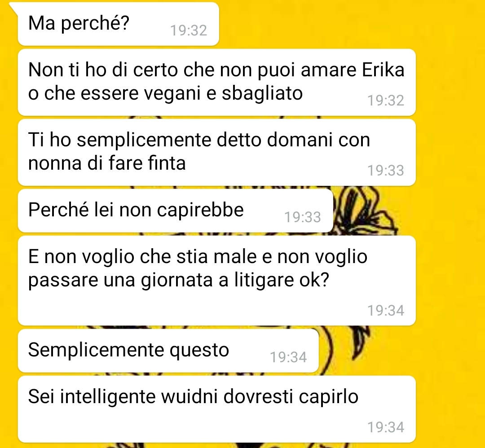Select the 'Semplicemente questo' message bubble
This screenshot has height=448, width=485.
coord(168,351)
